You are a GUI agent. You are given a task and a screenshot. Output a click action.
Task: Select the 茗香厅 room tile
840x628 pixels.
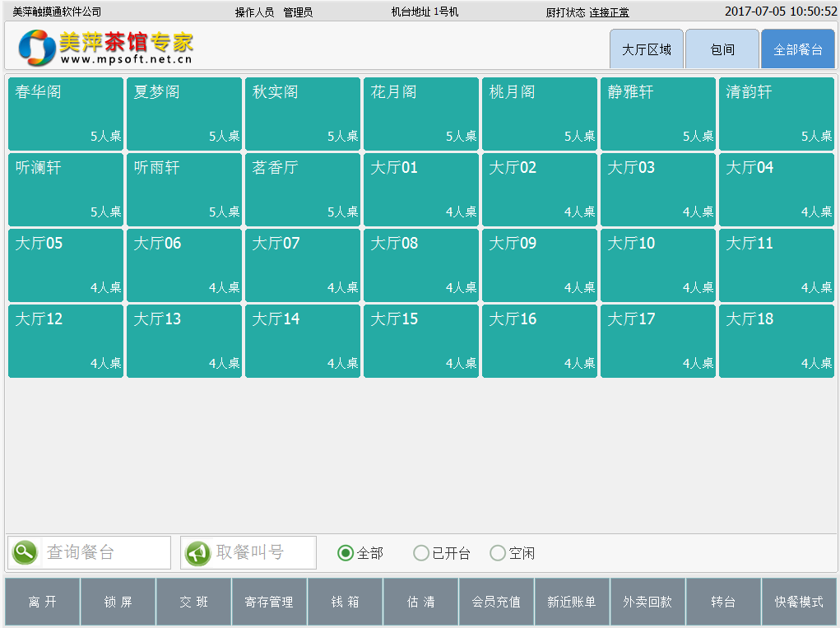[x=303, y=189]
